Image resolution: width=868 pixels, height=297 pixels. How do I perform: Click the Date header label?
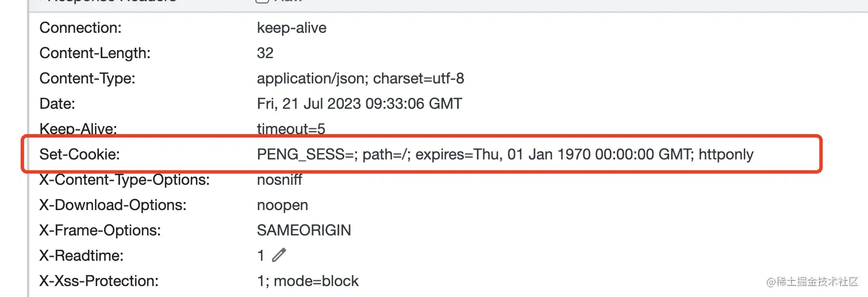pyautogui.click(x=57, y=104)
